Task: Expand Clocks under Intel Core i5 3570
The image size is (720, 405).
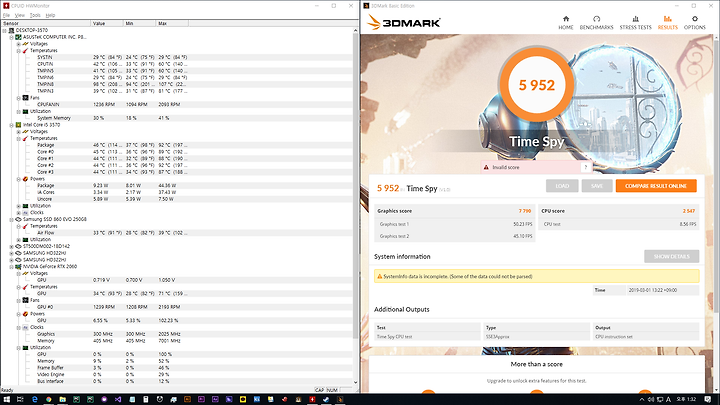Action: click(x=18, y=213)
